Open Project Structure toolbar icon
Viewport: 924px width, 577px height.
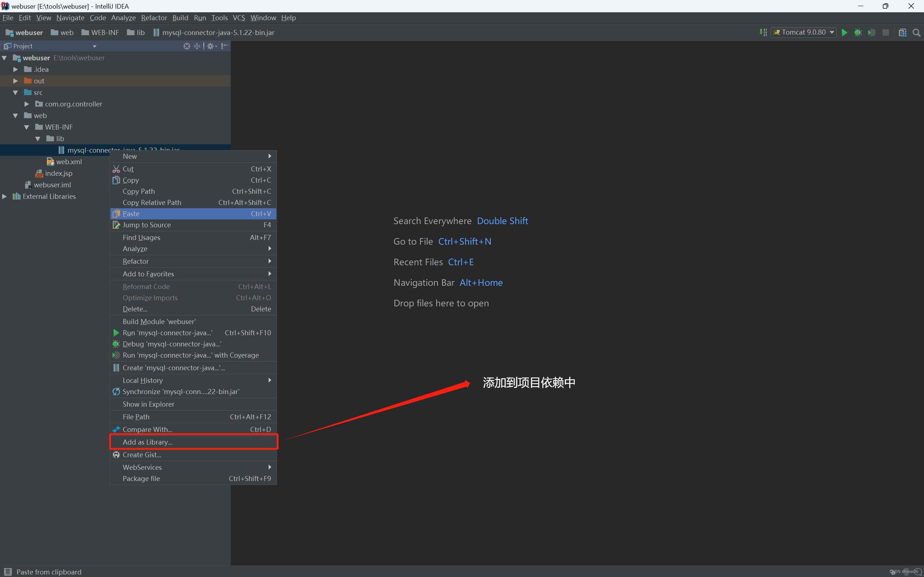point(903,32)
